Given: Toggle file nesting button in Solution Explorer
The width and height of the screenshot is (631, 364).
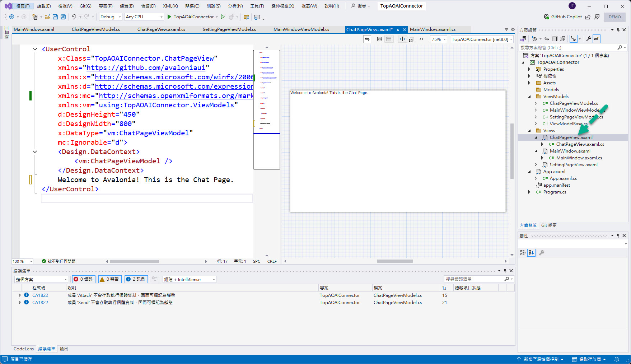Looking at the screenshot, I should [573, 39].
